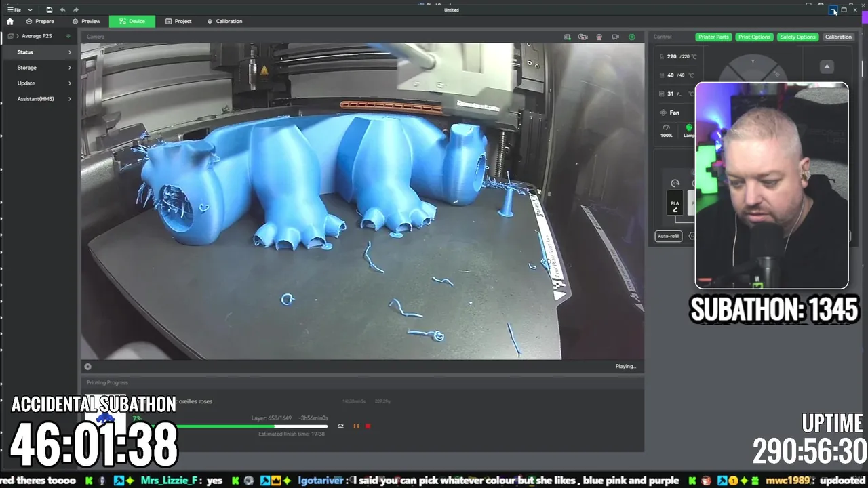Screen dimensions: 868x488
Task: Toggle the Lamp light
Action: point(689,131)
